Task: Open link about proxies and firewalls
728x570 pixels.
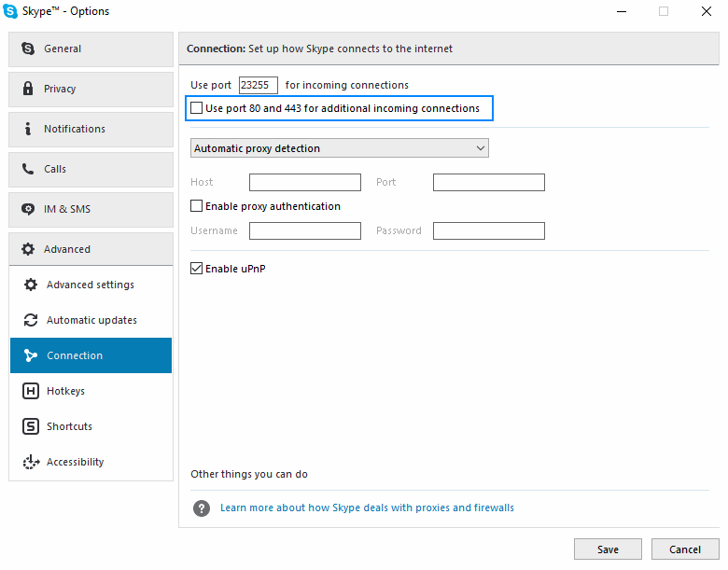Action: [367, 507]
